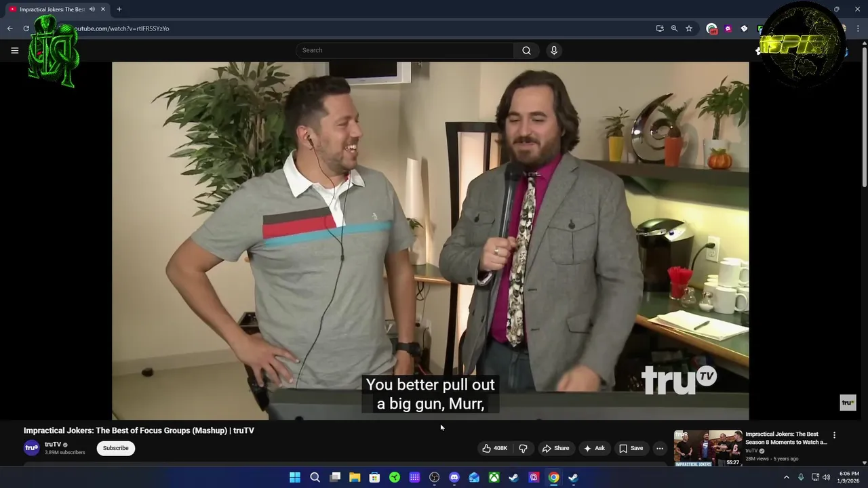The width and height of the screenshot is (868, 488).
Task: Open options for the suggested Season 8 video
Action: [834, 435]
